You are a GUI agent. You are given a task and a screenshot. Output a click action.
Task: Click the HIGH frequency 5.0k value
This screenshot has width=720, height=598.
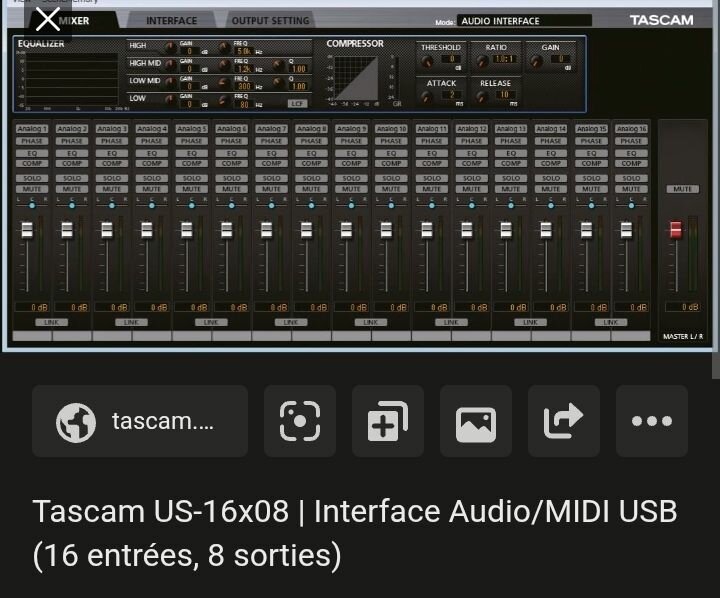click(245, 51)
